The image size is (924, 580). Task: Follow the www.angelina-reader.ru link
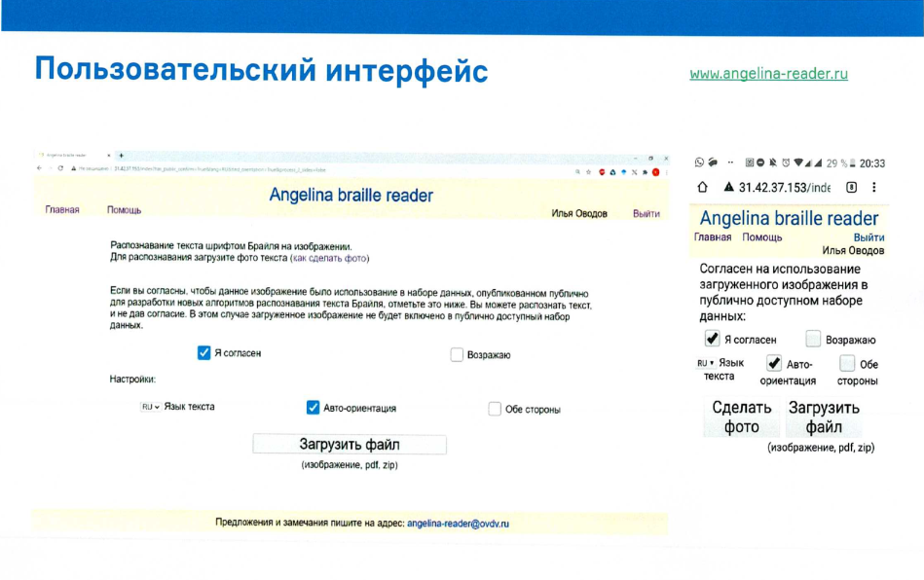click(768, 73)
